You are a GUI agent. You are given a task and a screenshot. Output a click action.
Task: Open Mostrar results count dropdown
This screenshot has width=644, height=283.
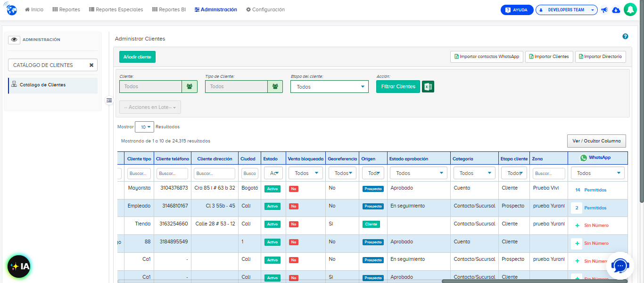tap(144, 127)
